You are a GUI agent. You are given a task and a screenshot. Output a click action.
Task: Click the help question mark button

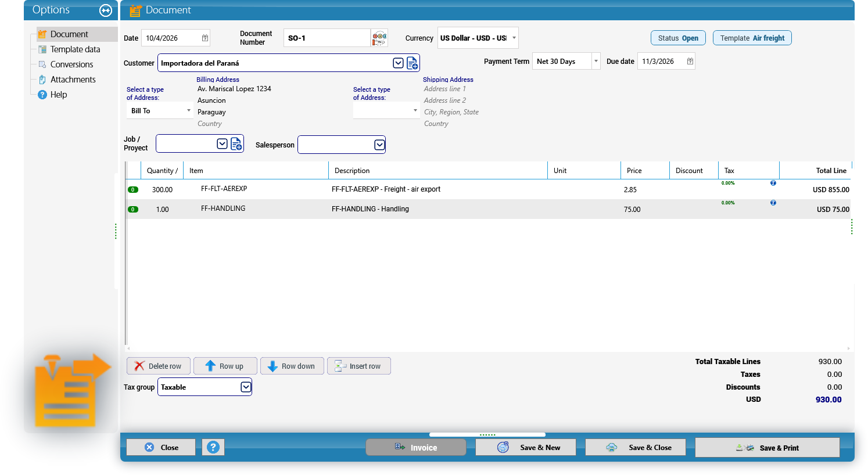(213, 447)
